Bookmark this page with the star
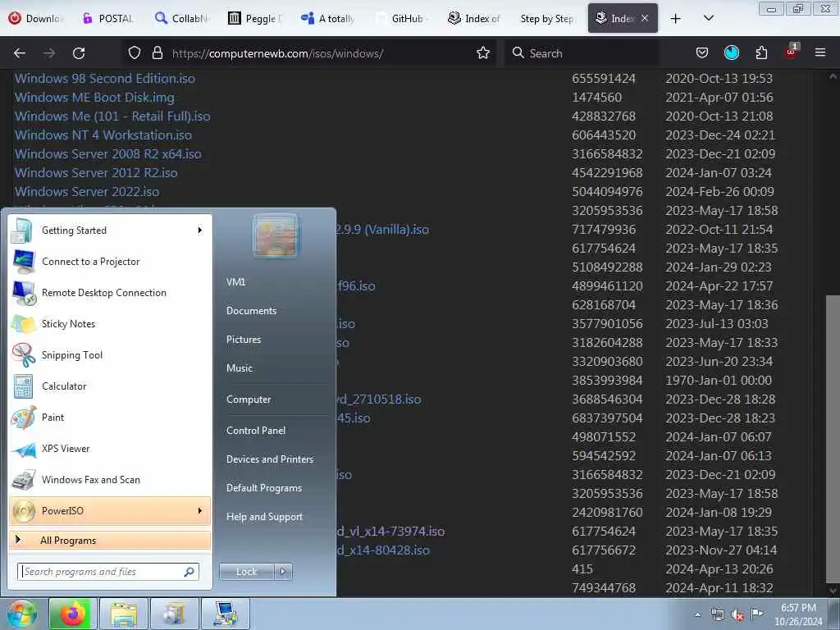The image size is (840, 630). [x=483, y=53]
